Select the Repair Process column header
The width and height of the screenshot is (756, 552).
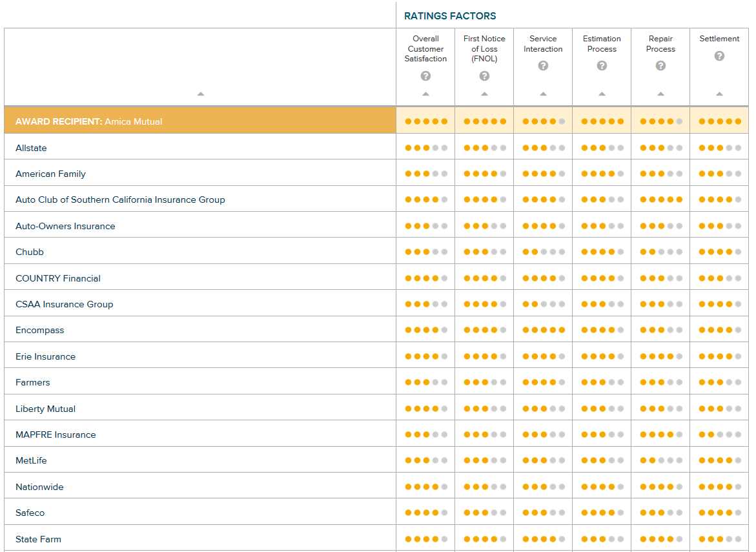[660, 43]
